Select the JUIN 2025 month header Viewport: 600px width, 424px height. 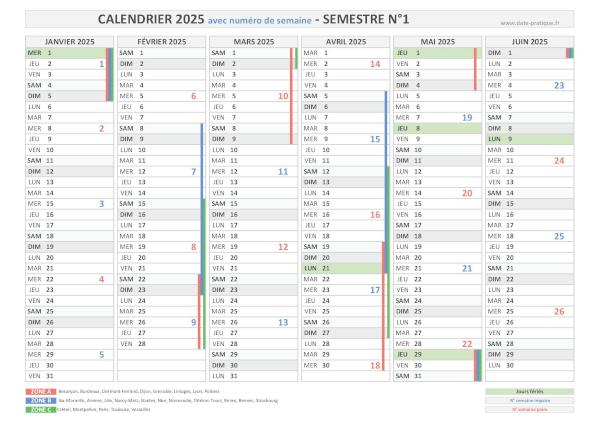point(530,42)
